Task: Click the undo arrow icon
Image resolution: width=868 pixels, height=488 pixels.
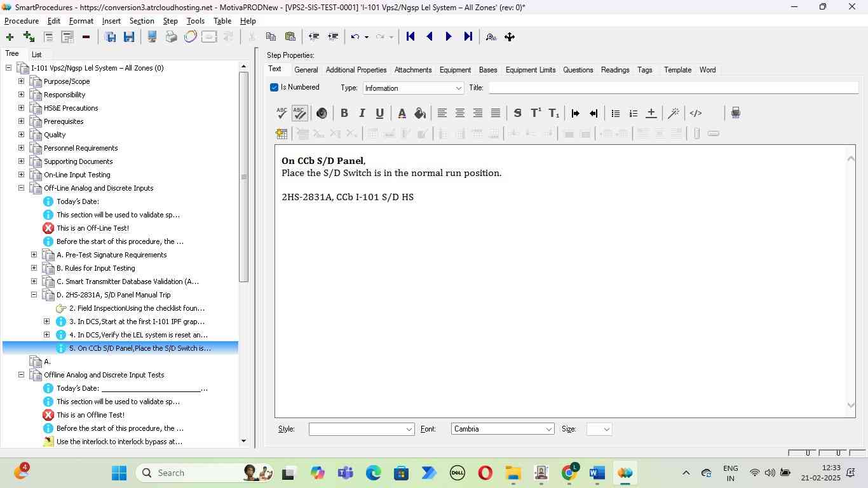Action: [355, 37]
